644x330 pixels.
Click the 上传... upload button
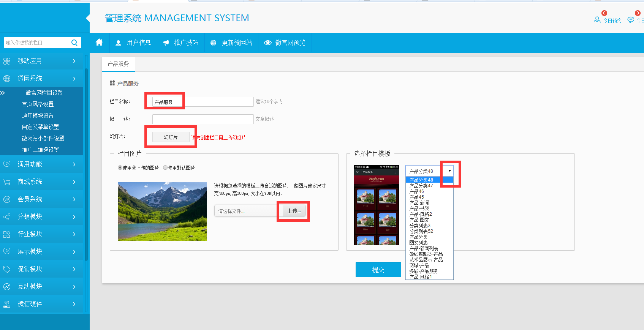tap(294, 211)
